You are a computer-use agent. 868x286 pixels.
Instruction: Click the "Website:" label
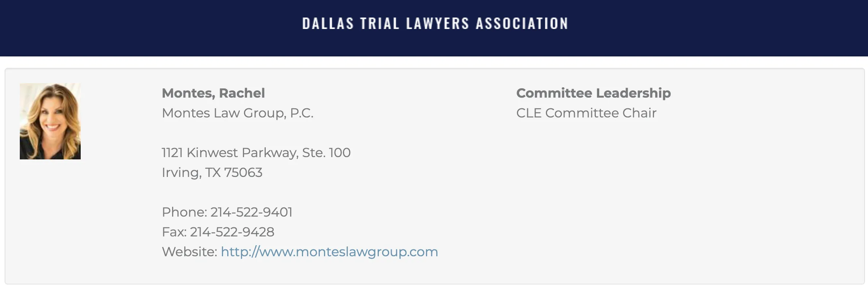(x=189, y=252)
